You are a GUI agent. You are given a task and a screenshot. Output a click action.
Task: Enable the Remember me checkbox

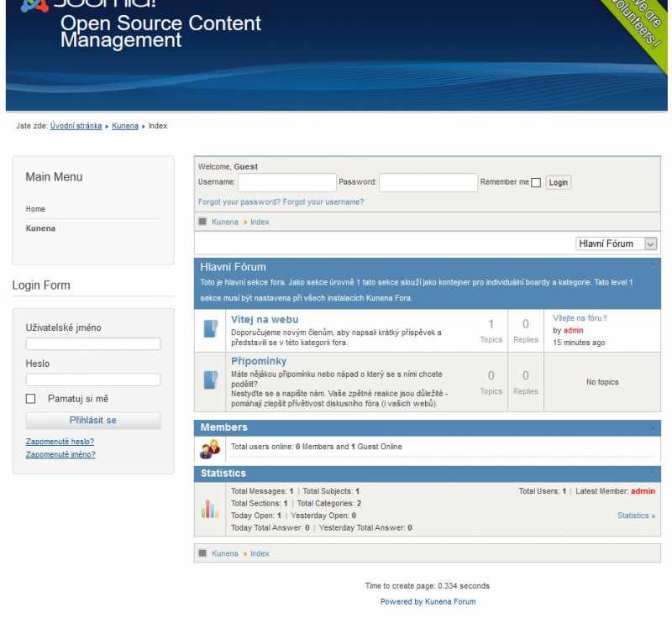(536, 183)
